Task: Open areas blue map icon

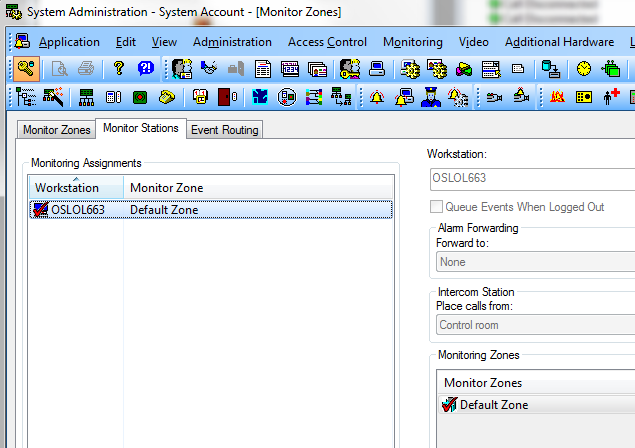Action: click(x=260, y=97)
